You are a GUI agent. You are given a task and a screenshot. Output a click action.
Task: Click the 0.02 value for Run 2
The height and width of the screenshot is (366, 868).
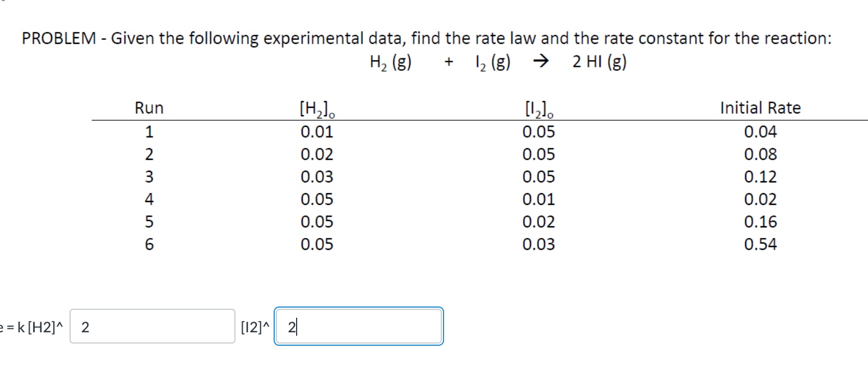(x=318, y=154)
